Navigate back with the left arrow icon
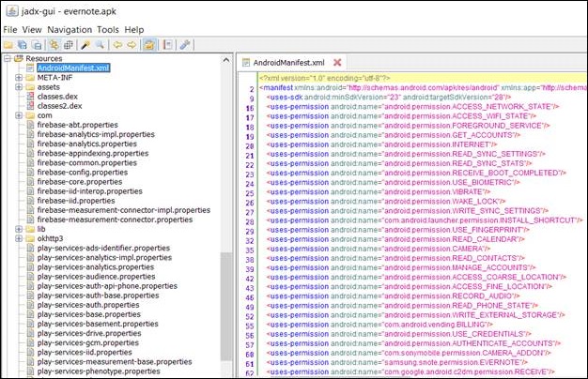Screen dimensions: 588x379 (x=118, y=44)
